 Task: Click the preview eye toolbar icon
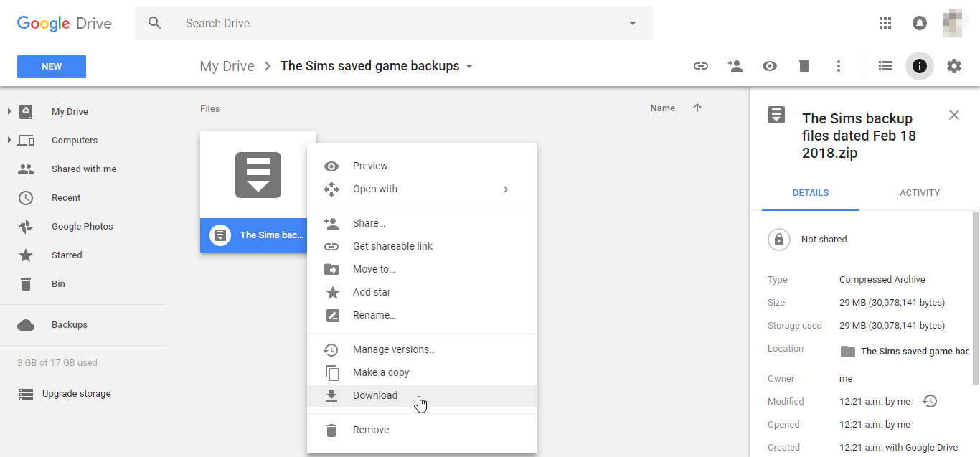click(x=770, y=66)
